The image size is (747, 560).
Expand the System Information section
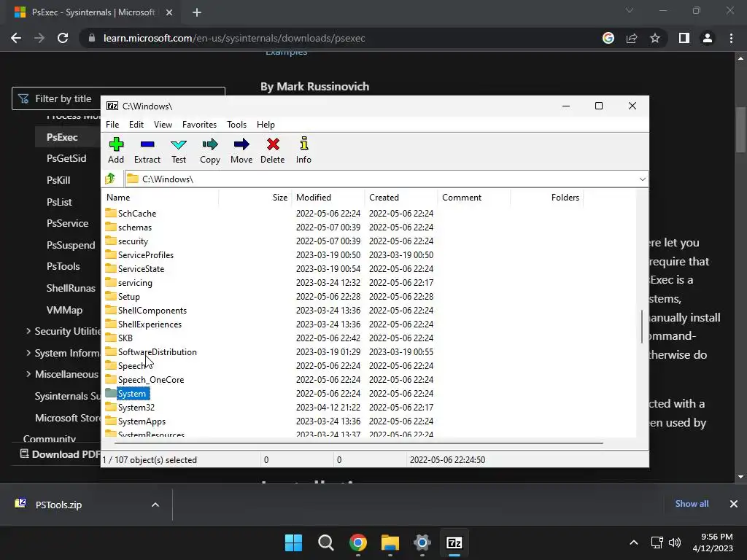[x=28, y=353]
